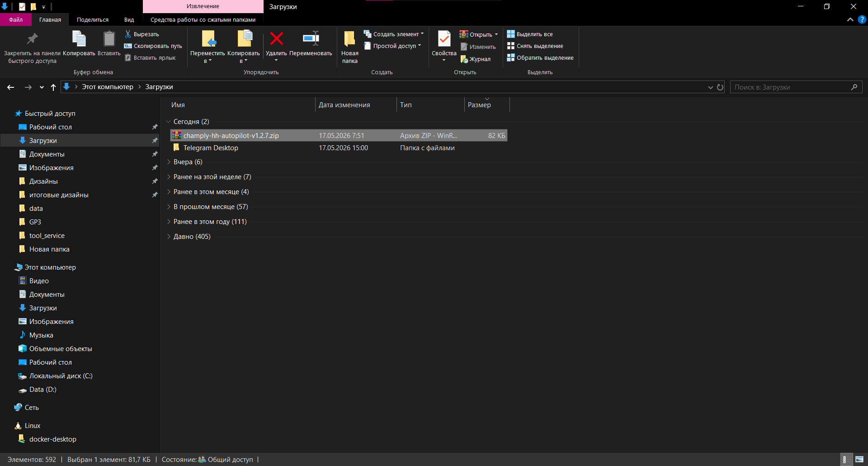Navigate back with the left arrow
The width and height of the screenshot is (868, 466).
(11, 87)
